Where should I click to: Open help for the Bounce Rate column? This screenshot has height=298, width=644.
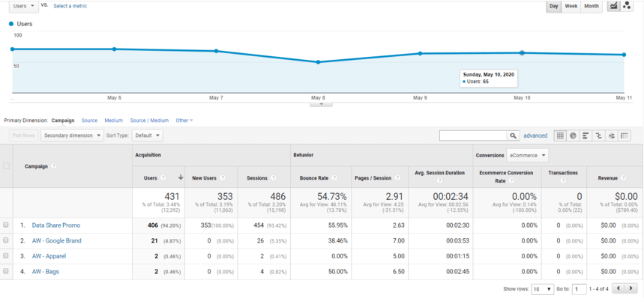click(334, 178)
